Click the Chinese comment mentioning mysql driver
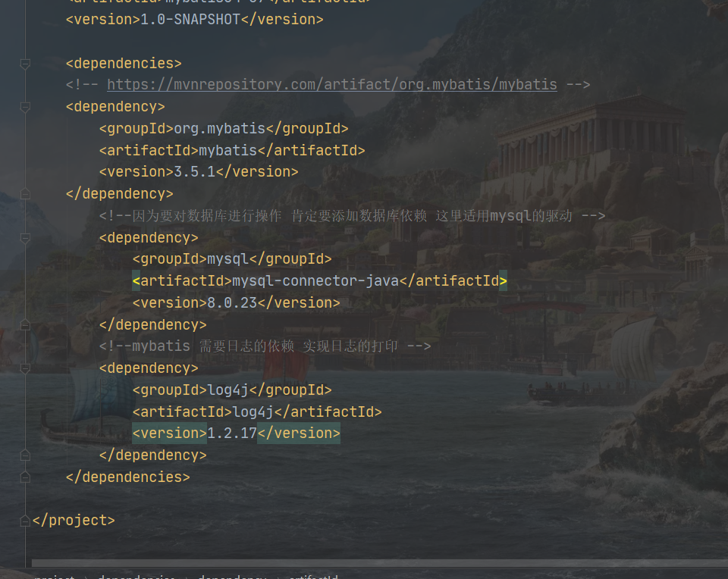Screen dimensions: 728x579 (x=352, y=216)
